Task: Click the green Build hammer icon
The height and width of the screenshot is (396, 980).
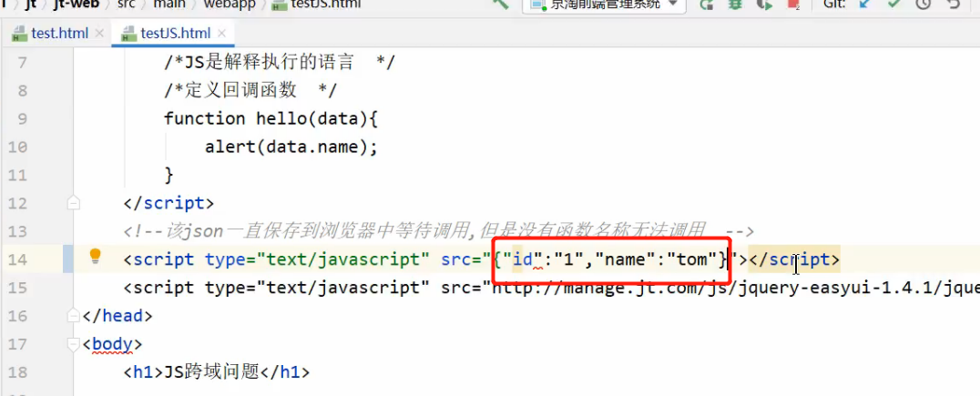Action: [x=501, y=4]
